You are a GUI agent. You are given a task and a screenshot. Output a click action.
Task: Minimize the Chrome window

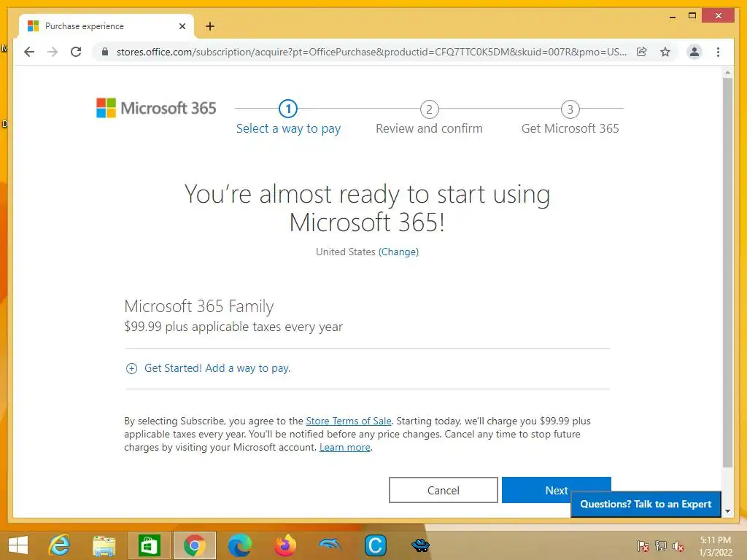(672, 16)
